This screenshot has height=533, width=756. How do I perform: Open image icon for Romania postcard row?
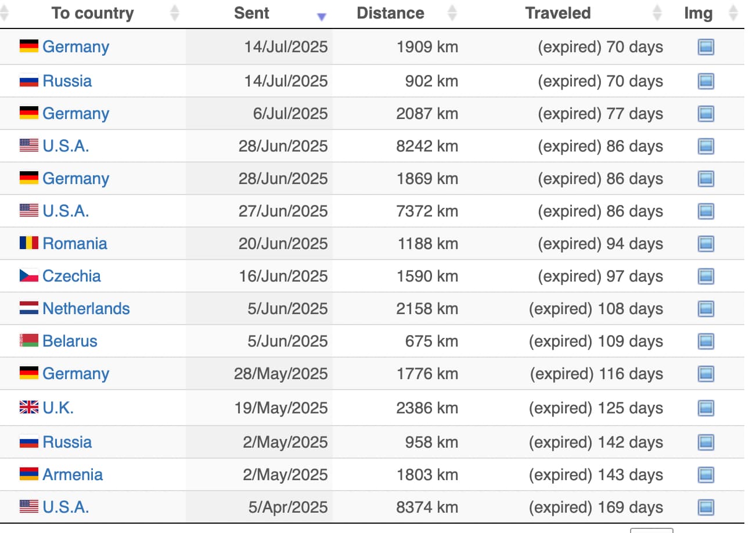[x=705, y=243]
